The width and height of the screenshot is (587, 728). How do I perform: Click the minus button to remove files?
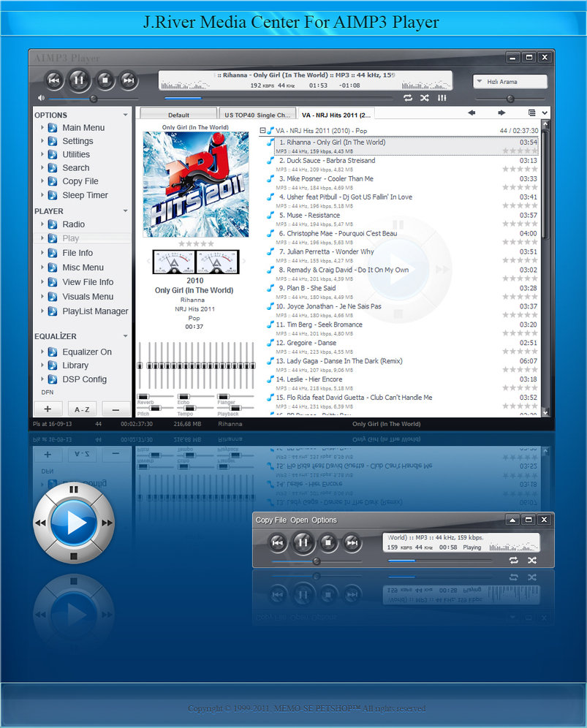pyautogui.click(x=115, y=409)
